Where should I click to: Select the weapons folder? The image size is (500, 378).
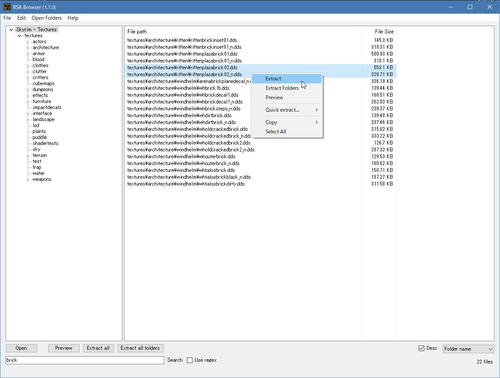click(42, 180)
